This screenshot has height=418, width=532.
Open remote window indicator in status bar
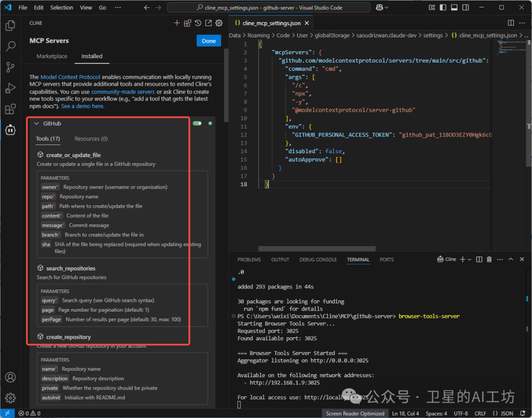7,413
